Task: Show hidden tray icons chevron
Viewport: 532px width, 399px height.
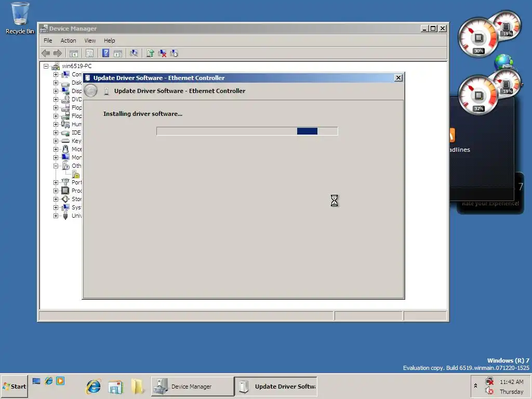Action: coord(476,386)
